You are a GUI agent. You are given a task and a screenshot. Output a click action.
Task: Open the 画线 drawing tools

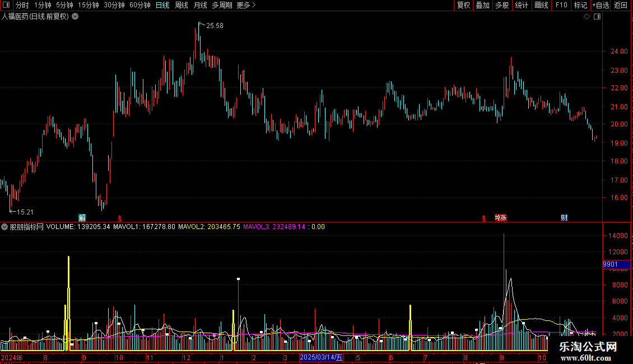(x=541, y=5)
